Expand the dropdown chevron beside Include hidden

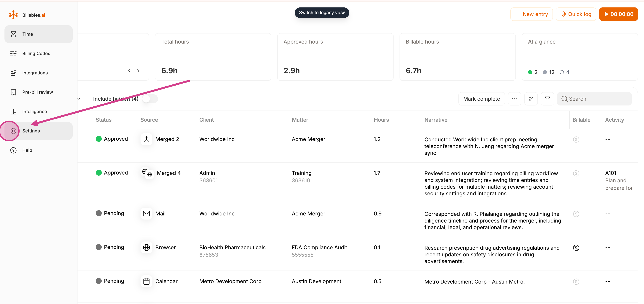[x=79, y=99]
